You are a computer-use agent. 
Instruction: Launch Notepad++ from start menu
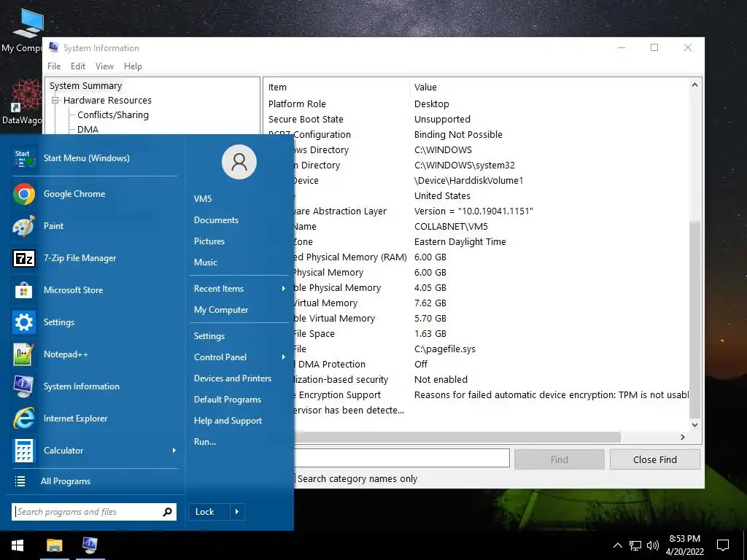pos(94,354)
